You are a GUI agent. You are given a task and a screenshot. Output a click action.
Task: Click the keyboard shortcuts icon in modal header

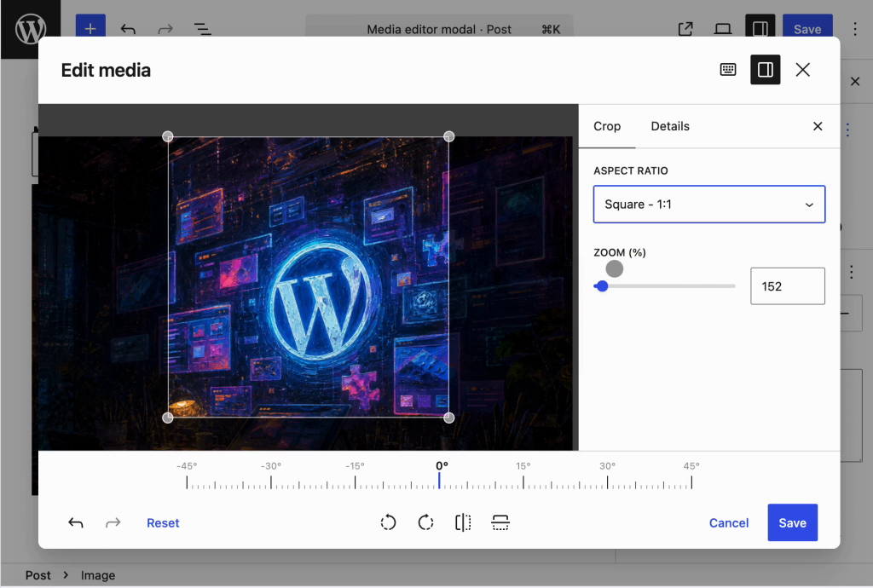(x=728, y=70)
